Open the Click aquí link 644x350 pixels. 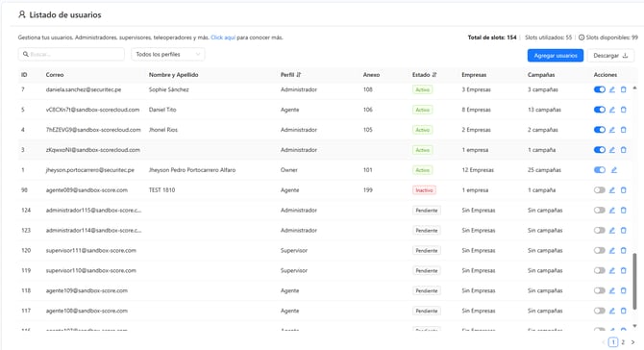(223, 37)
